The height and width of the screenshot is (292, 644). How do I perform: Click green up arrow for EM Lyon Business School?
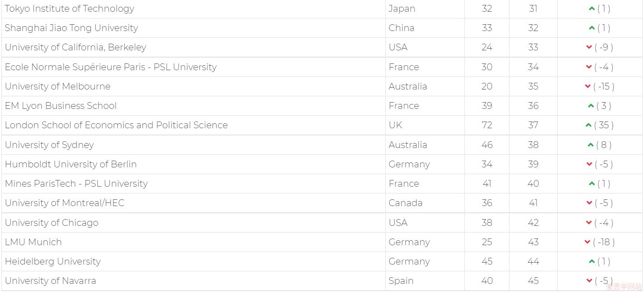(x=591, y=106)
